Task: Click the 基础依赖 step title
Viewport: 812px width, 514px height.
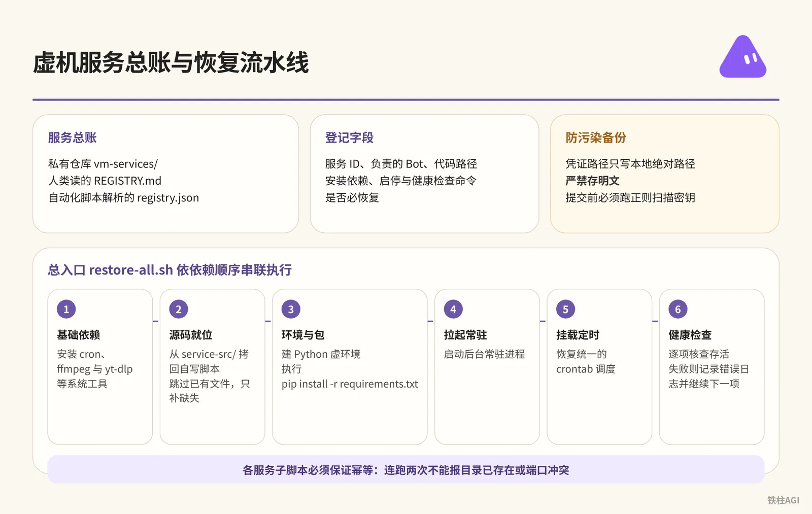Action: (x=79, y=335)
